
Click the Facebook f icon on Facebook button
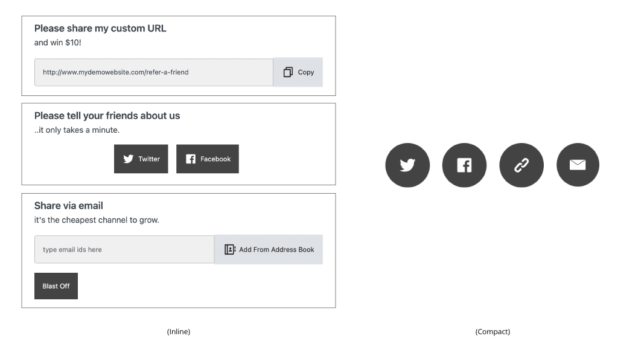pyautogui.click(x=190, y=159)
